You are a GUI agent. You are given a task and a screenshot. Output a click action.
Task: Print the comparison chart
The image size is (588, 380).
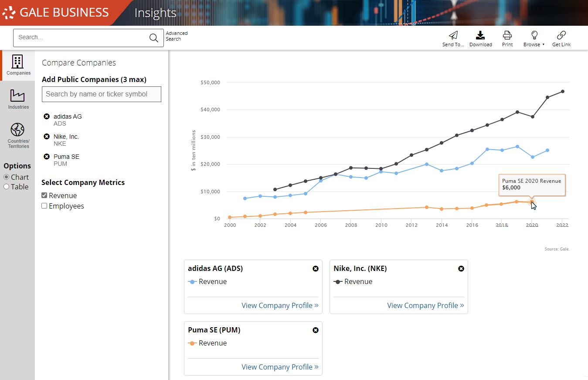click(x=507, y=38)
